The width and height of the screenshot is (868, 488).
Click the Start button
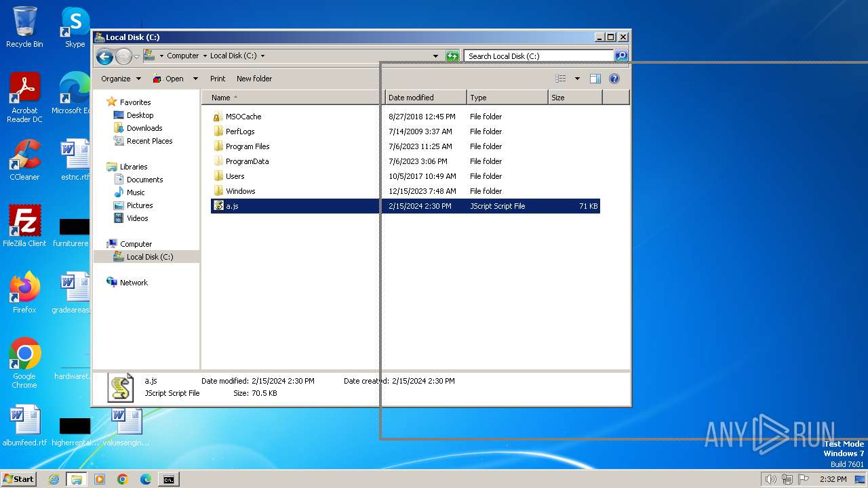18,479
